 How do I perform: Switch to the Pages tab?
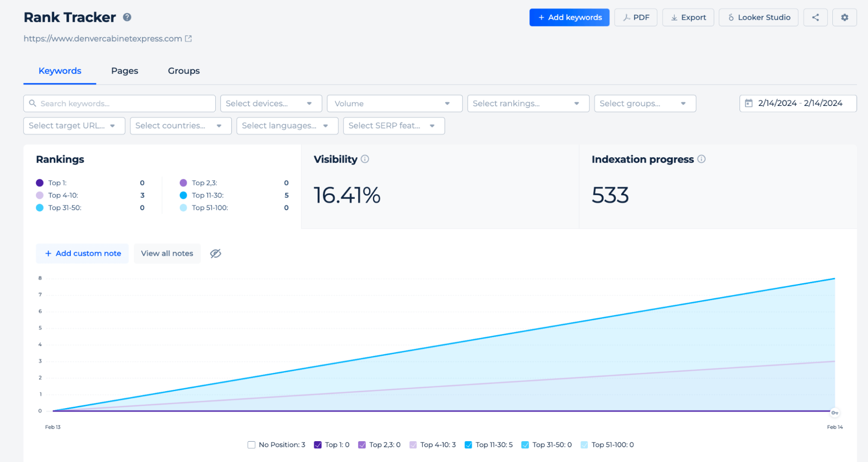click(x=125, y=71)
